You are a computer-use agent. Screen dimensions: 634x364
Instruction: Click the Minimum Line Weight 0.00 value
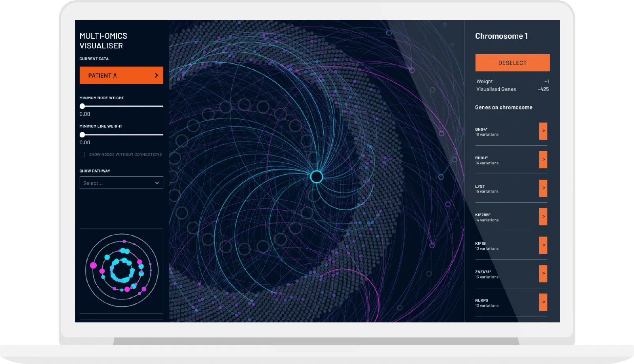(85, 143)
